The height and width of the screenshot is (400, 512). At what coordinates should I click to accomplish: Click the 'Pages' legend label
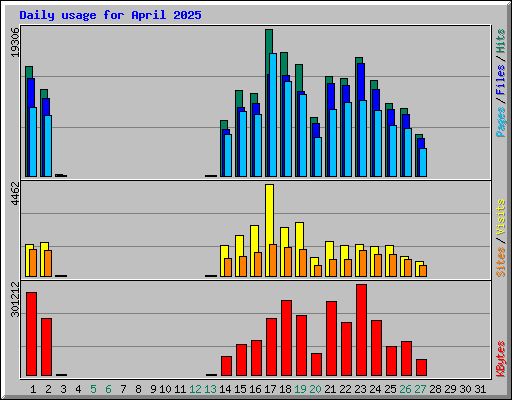(500, 122)
